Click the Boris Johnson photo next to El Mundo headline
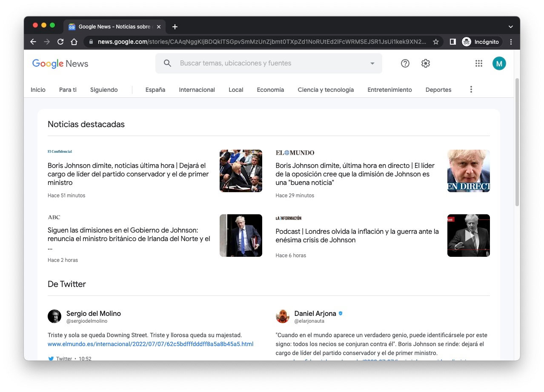The width and height of the screenshot is (544, 392). [468, 171]
